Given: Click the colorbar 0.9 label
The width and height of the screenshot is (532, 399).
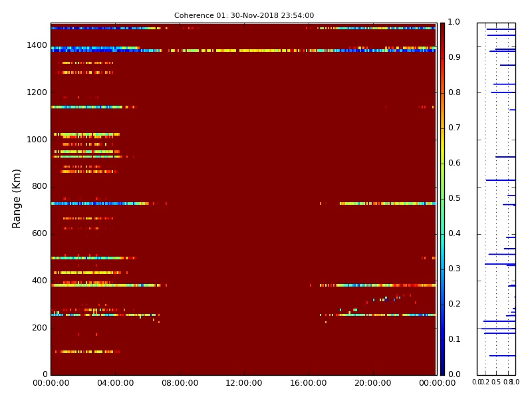Looking at the screenshot, I should tap(454, 57).
